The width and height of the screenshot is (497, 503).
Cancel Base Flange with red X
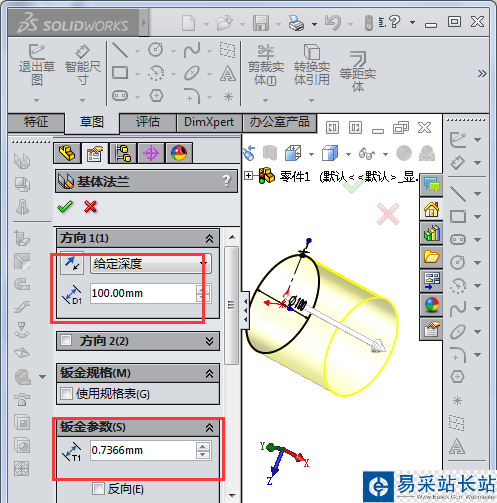[91, 207]
